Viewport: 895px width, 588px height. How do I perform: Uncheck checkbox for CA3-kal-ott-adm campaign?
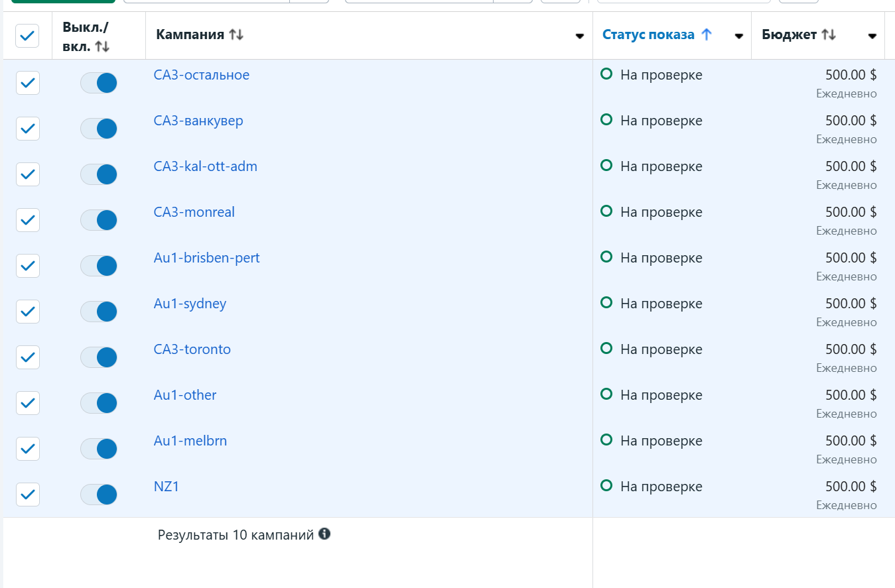[x=28, y=174]
